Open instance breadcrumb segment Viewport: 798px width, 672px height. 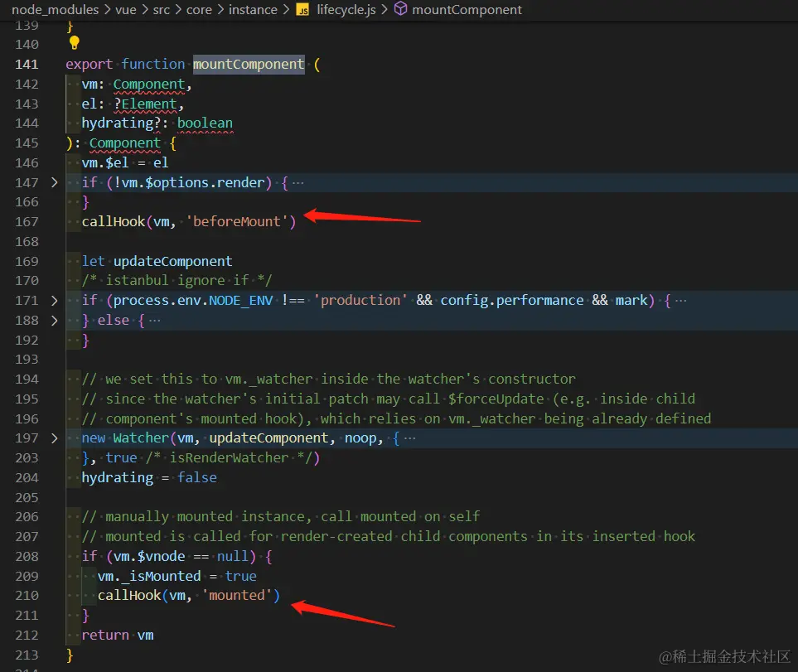[253, 10]
